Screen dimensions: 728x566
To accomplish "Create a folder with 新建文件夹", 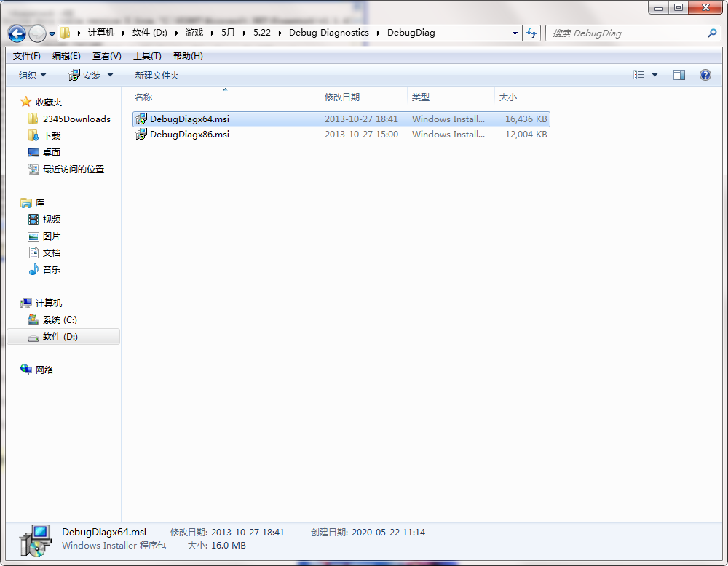I will click(157, 75).
